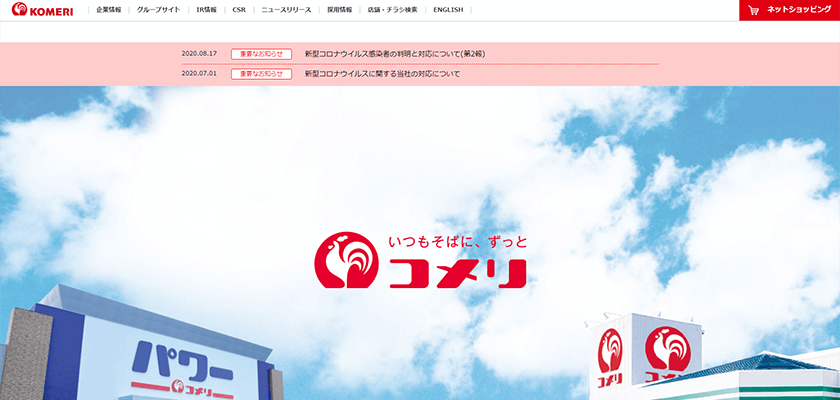Click the date 2020.07.01
The image size is (840, 400).
pos(199,74)
